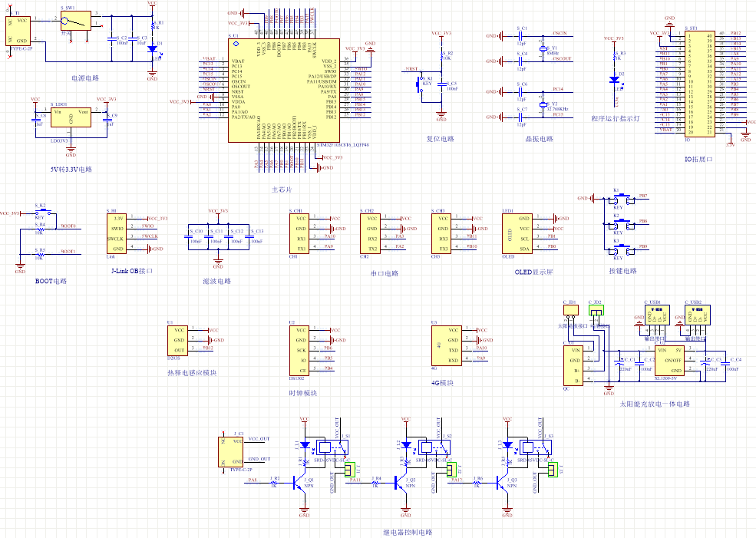This screenshot has height=538, width=756.
Task: Select the STM32F103C8T6 main chip body
Action: point(283,91)
